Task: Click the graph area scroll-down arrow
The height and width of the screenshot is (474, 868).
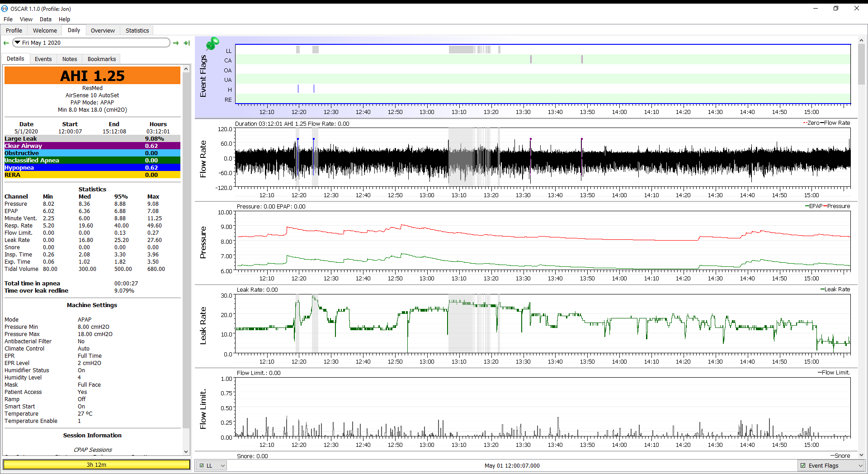Action: coord(861,455)
